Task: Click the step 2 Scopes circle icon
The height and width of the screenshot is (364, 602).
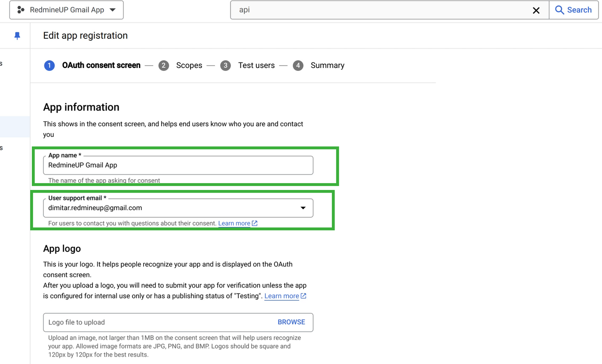Action: pyautogui.click(x=164, y=65)
